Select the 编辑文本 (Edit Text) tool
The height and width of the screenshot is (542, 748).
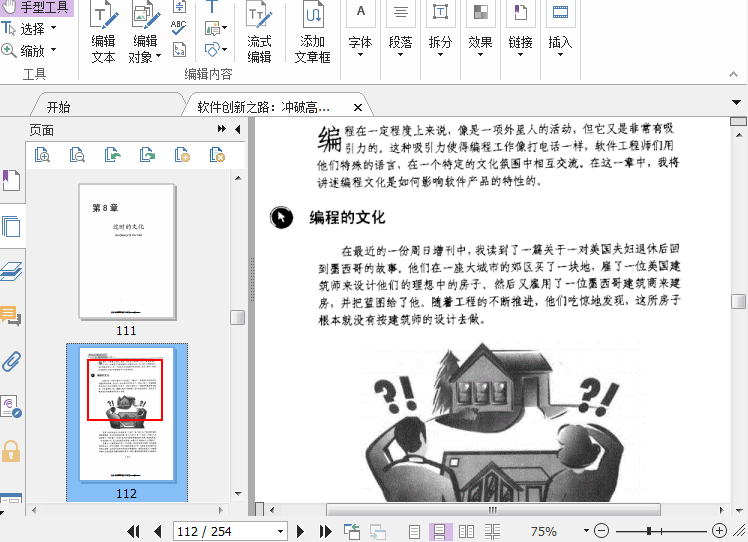(x=103, y=34)
